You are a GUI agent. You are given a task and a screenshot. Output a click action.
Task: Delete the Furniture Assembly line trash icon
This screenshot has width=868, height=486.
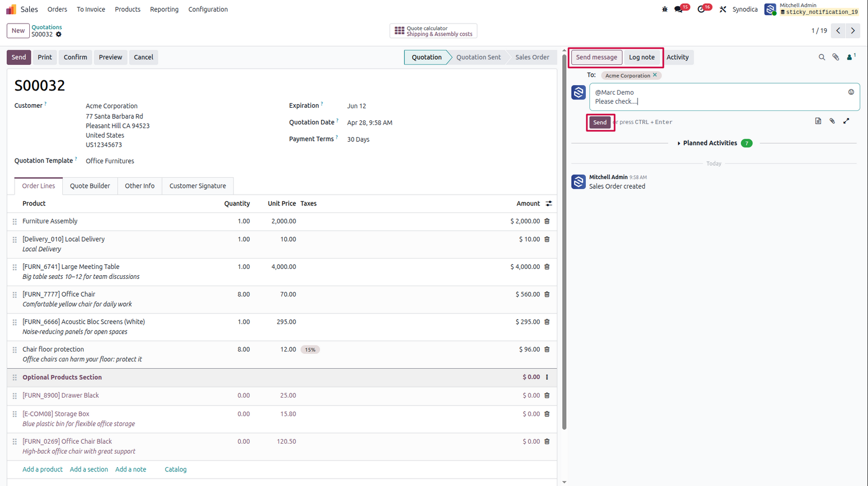coord(547,221)
